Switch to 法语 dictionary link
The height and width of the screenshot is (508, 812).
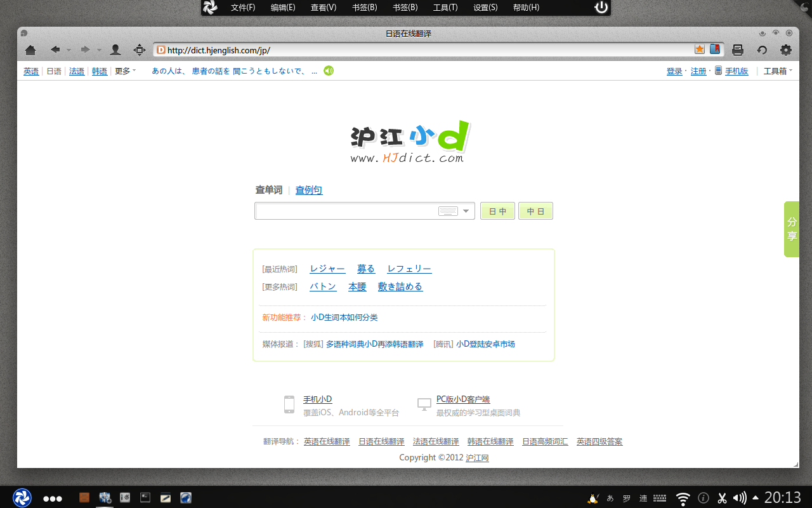[77, 71]
